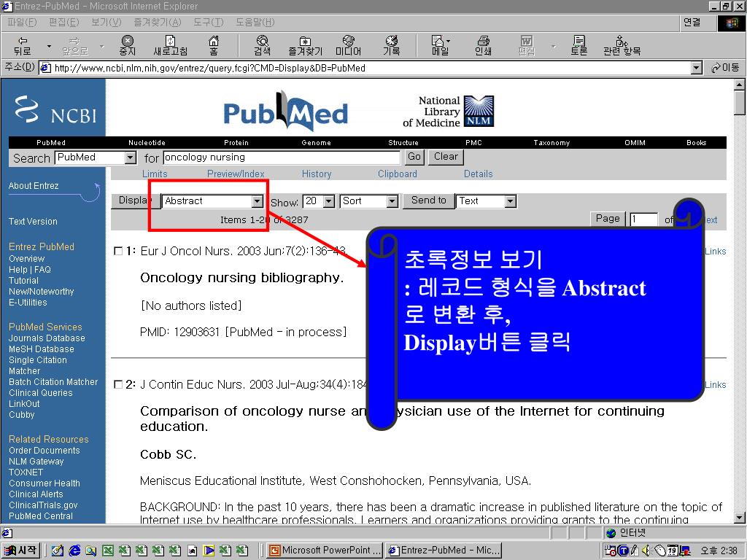Click the PubMed logo
747x560 pixels.
click(x=285, y=112)
